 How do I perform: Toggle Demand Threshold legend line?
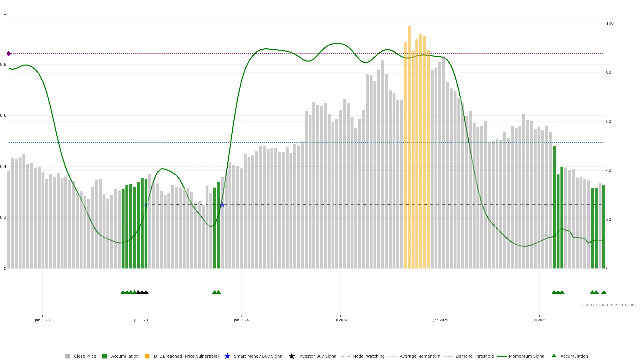pyautogui.click(x=448, y=356)
